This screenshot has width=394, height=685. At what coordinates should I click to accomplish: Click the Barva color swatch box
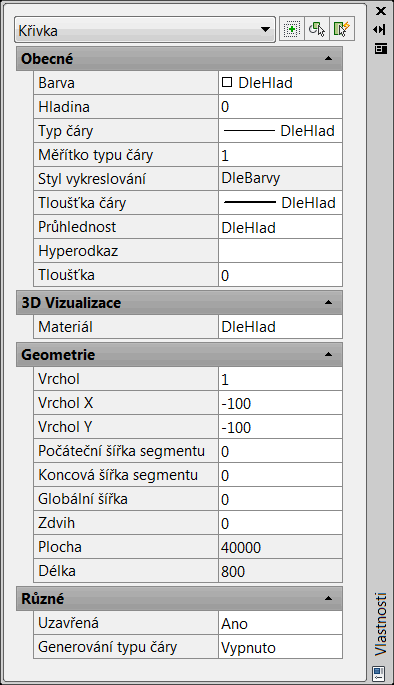(x=227, y=82)
